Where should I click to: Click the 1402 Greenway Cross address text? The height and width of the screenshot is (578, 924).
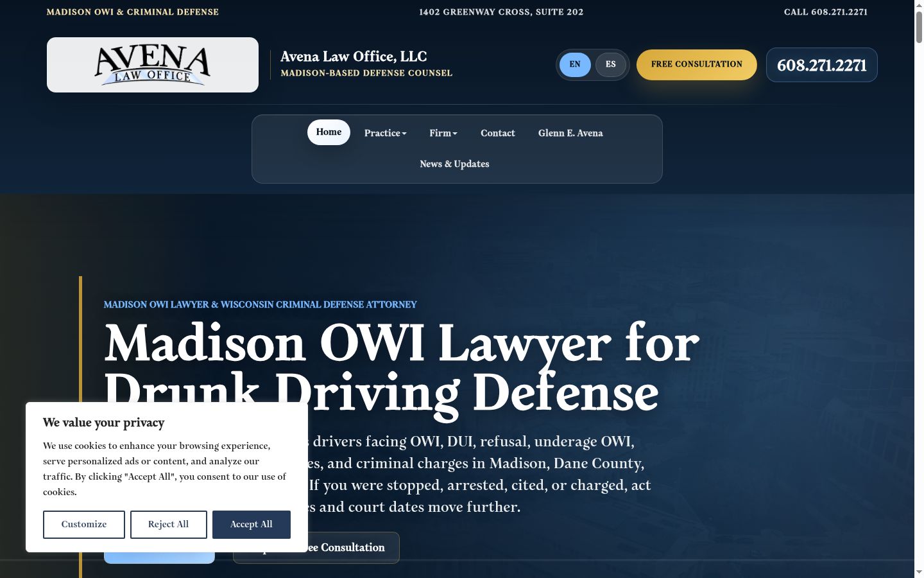(x=501, y=12)
